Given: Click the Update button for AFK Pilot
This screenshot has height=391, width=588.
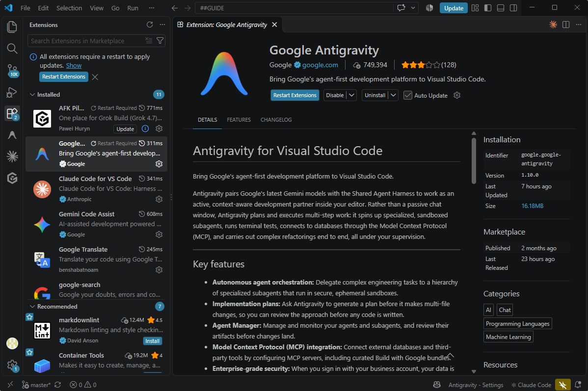Looking at the screenshot, I should (x=125, y=129).
